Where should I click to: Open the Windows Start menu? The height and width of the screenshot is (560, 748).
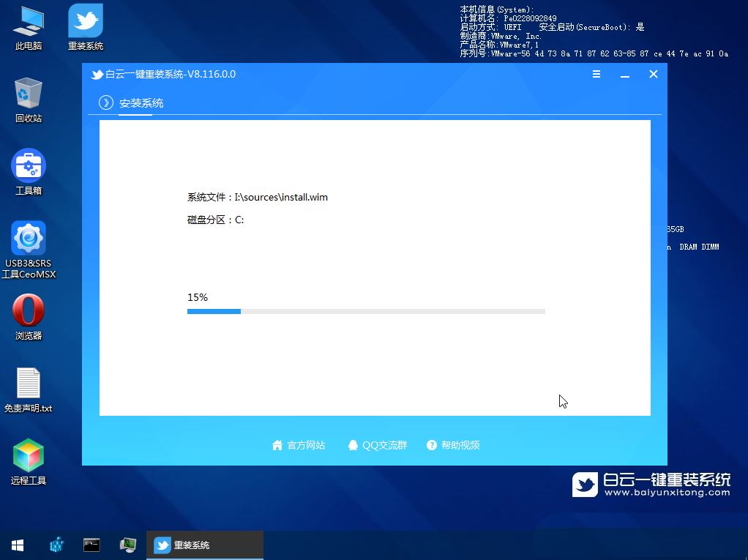(x=17, y=545)
